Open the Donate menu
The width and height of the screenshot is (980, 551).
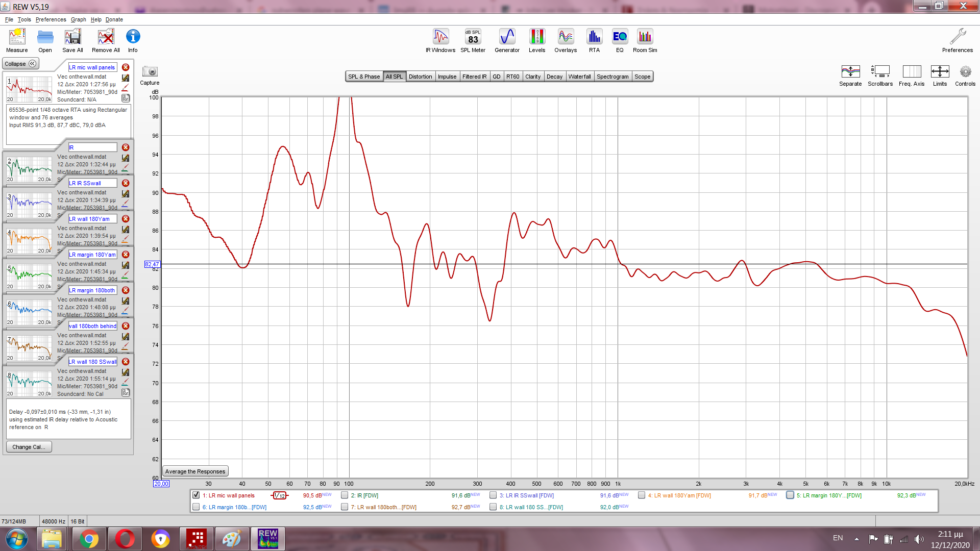(114, 19)
